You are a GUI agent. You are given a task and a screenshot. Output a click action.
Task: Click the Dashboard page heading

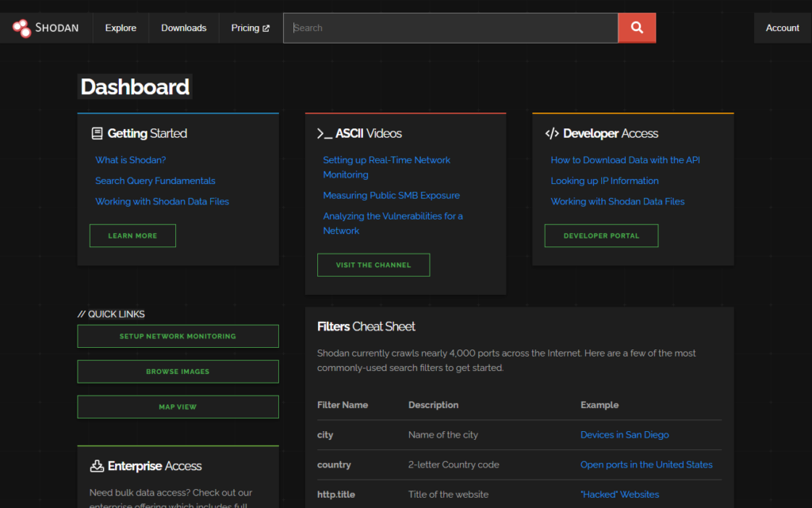coord(135,86)
